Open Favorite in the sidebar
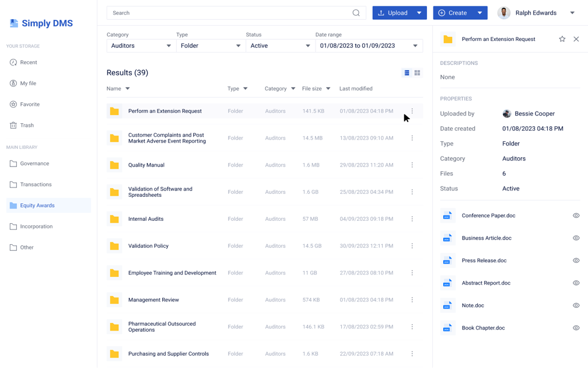 (30, 105)
